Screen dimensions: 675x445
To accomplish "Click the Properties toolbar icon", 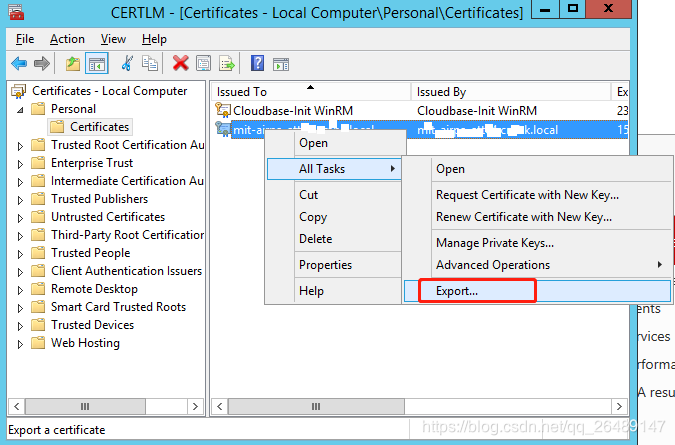I will [203, 64].
